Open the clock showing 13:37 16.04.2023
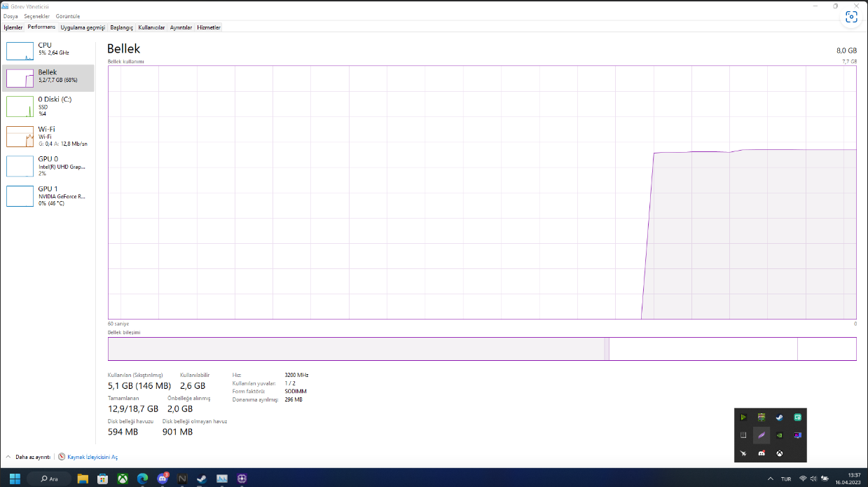Screen dimensions: 868x487 click(848, 479)
